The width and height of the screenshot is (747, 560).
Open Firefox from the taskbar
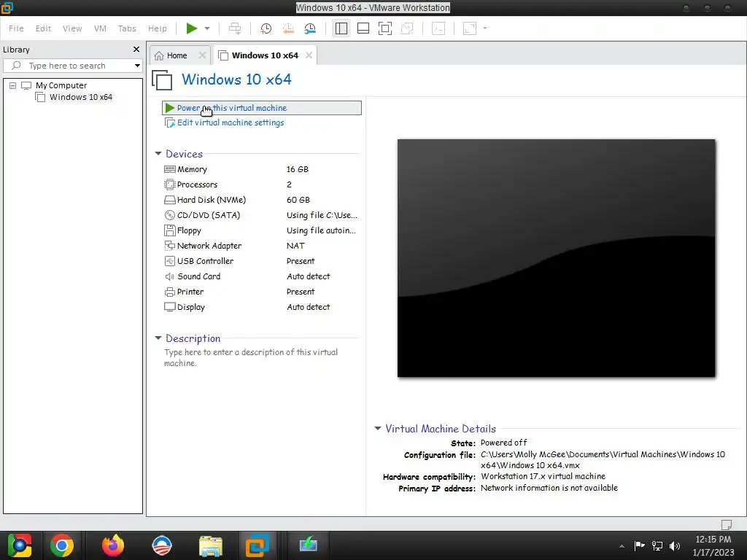[x=113, y=545]
